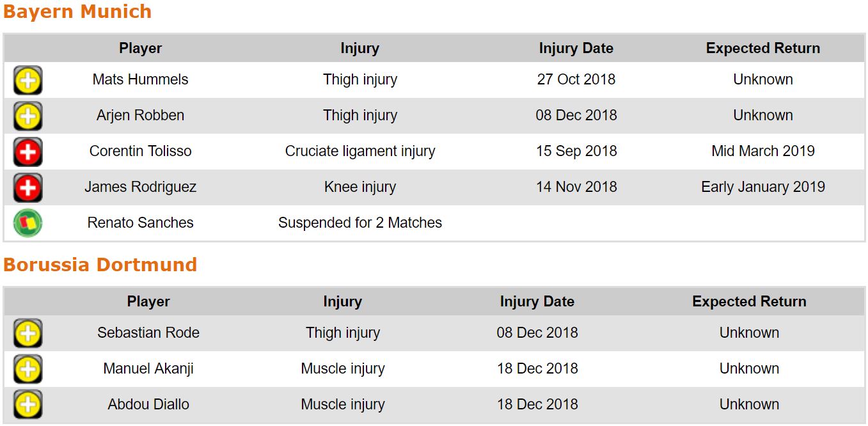
Task: Click Early January 2019 return cell
Action: pos(762,187)
